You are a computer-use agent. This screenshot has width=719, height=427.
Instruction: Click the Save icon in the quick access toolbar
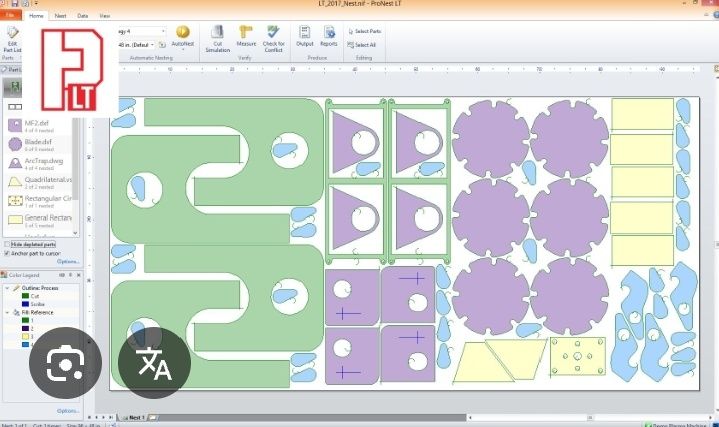coord(15,4)
